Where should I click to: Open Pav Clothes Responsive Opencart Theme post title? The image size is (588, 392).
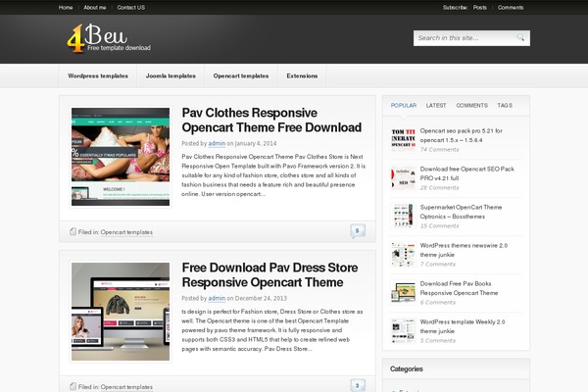click(x=271, y=120)
